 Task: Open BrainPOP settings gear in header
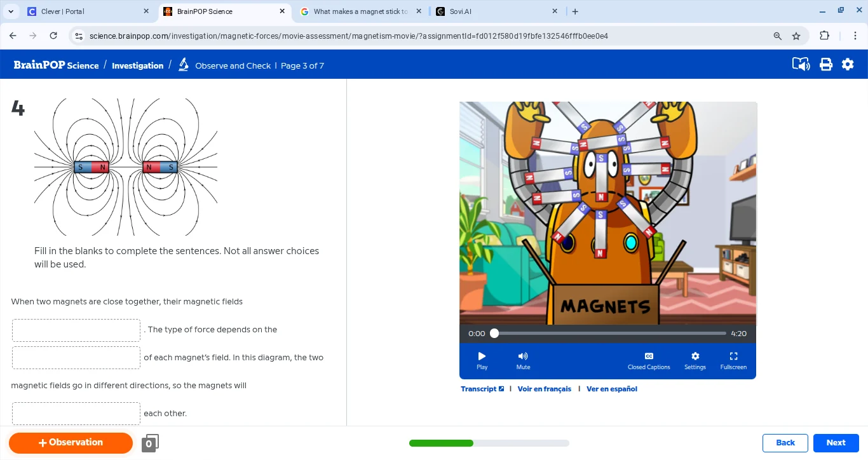pos(848,64)
